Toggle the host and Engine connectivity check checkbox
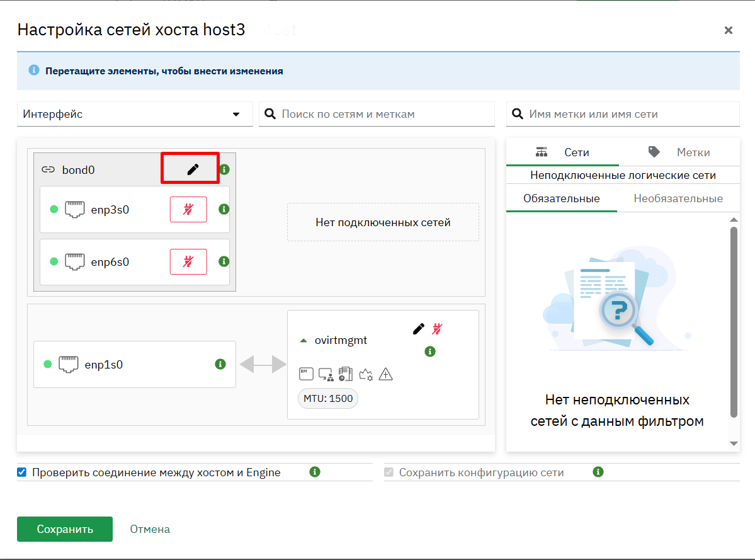 pos(21,472)
